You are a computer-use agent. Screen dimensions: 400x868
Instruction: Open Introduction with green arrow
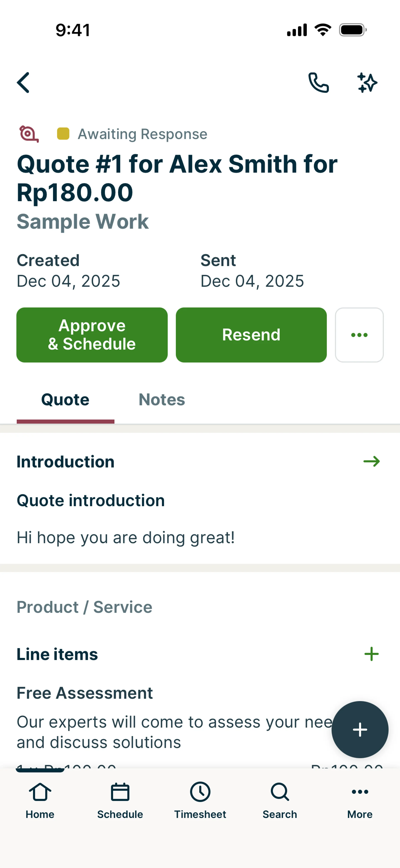371,461
